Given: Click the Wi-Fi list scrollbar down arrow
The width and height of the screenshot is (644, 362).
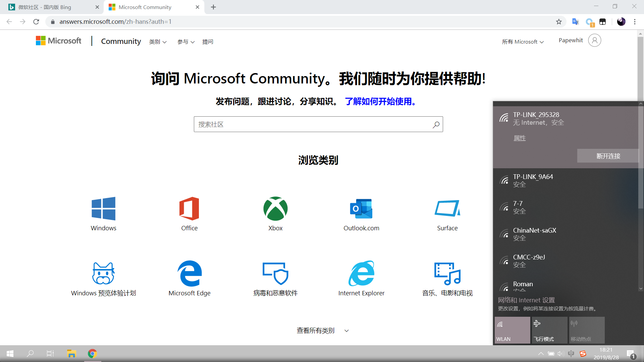Looking at the screenshot, I should pos(641,288).
